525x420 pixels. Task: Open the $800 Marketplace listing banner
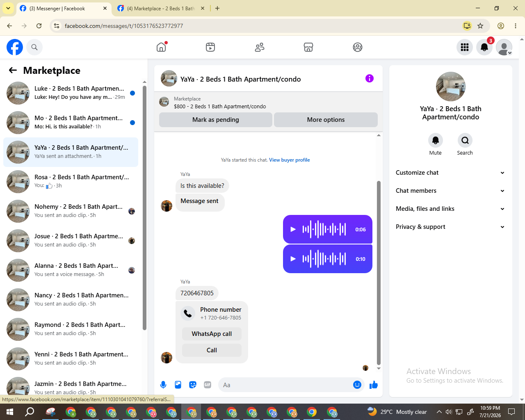pyautogui.click(x=268, y=103)
